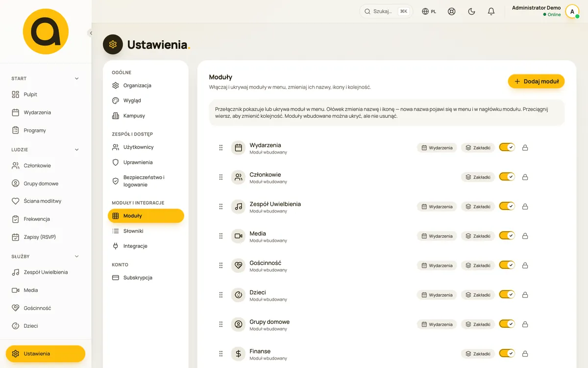Select the Ustawienia sidebar item
This screenshot has height=368, width=588.
coord(46,354)
